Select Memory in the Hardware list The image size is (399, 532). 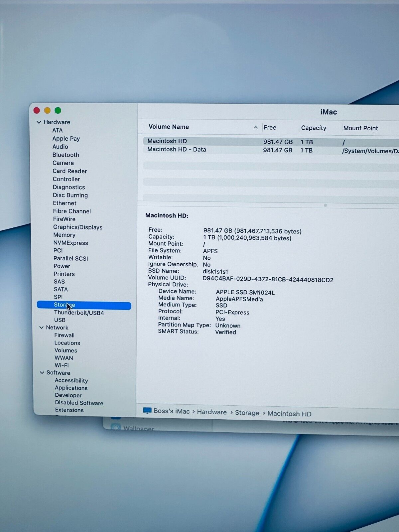(64, 235)
